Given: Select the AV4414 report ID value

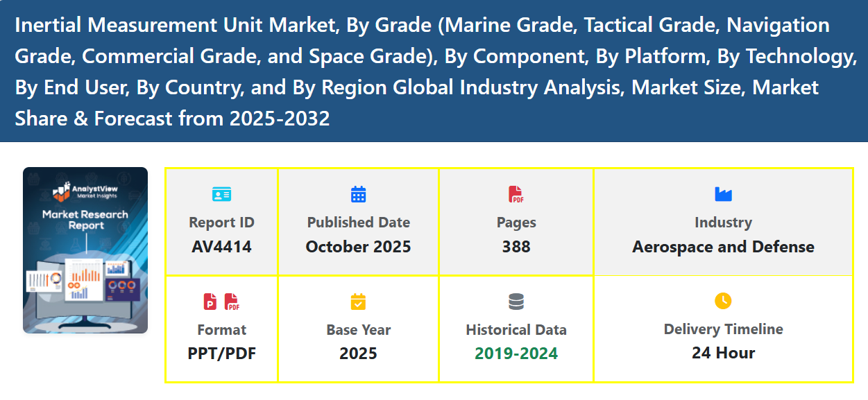Looking at the screenshot, I should [221, 247].
